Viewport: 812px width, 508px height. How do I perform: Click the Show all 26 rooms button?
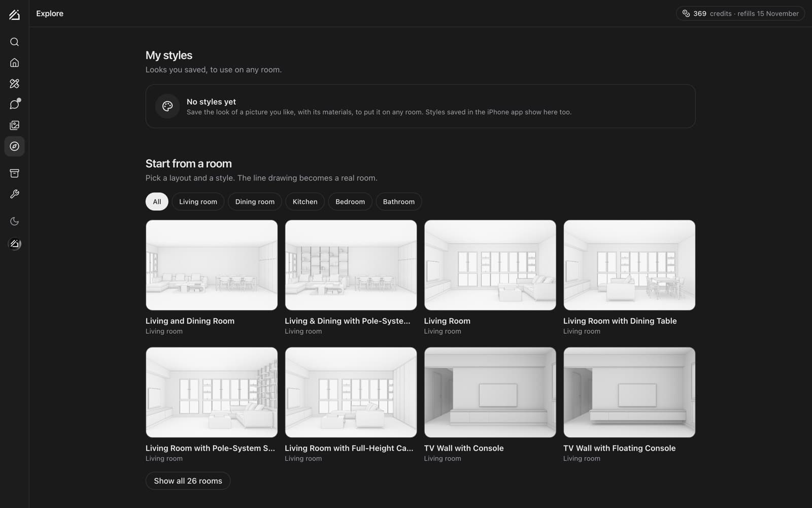click(x=188, y=481)
